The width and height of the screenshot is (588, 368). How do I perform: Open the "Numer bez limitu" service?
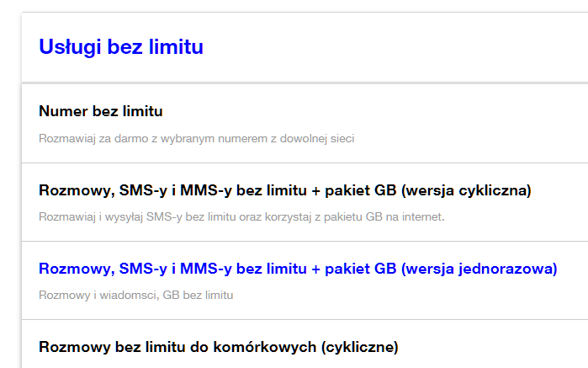[x=101, y=111]
